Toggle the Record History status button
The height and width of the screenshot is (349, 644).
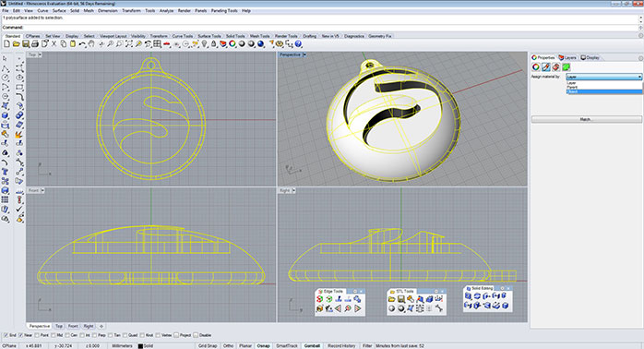[341, 345]
